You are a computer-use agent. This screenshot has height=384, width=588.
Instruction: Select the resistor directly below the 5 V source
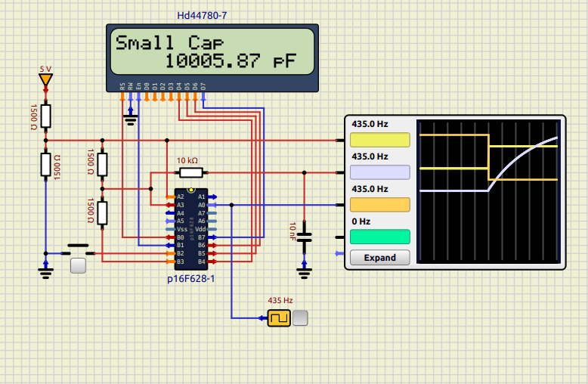pyautogui.click(x=46, y=116)
